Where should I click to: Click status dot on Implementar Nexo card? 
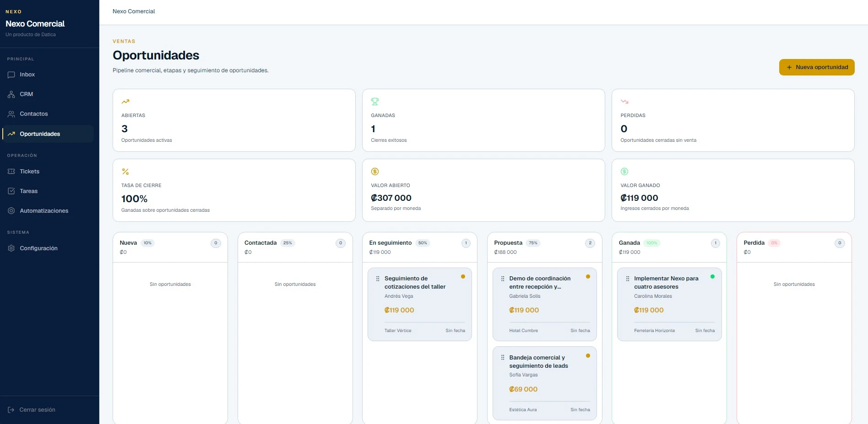click(x=712, y=277)
